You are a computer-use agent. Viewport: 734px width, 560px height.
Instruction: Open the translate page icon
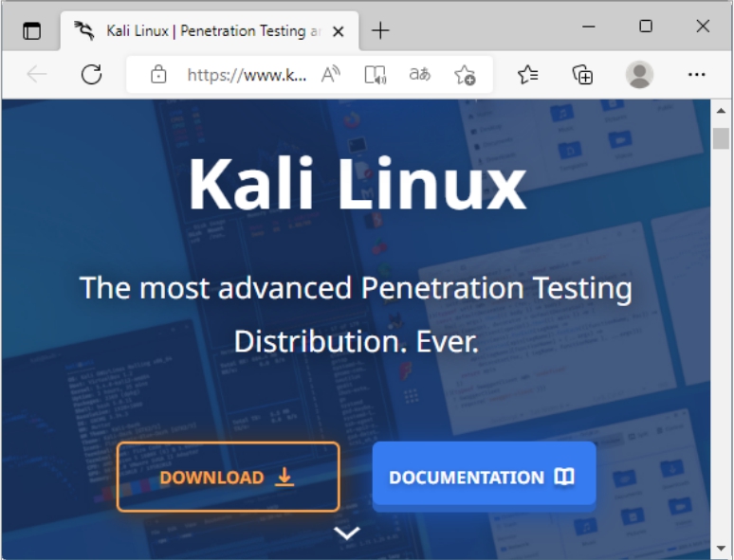click(419, 74)
